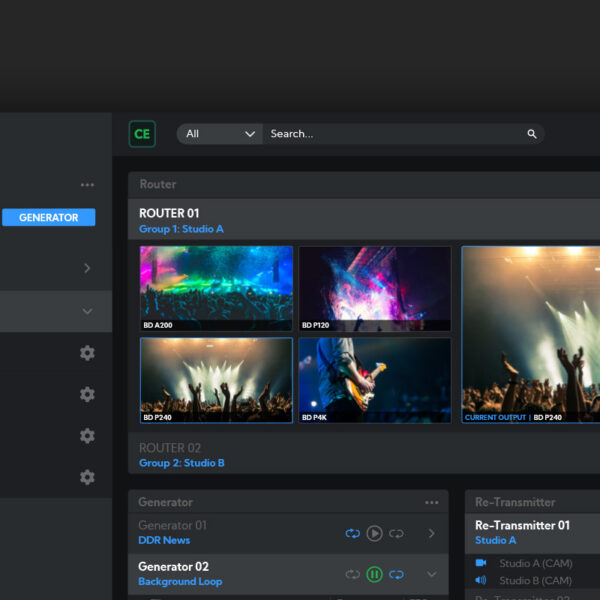Open the Generator panel three-dot menu
The height and width of the screenshot is (600, 600).
pos(431,503)
